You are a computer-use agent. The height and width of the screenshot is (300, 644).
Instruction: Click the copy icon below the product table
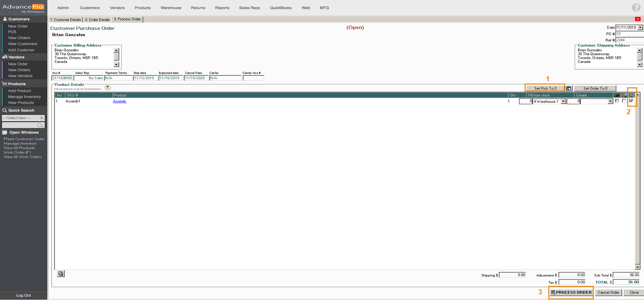point(61,274)
